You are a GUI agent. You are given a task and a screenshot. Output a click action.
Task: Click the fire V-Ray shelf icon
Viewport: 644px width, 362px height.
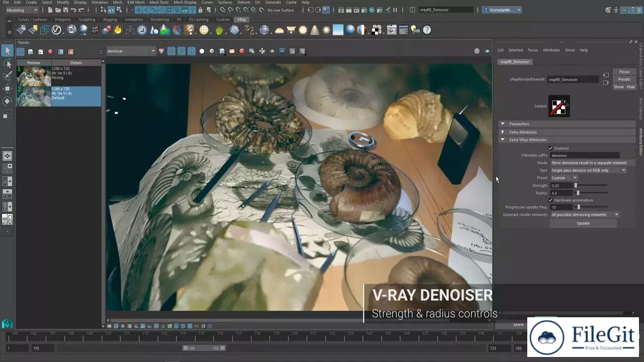[x=118, y=30]
